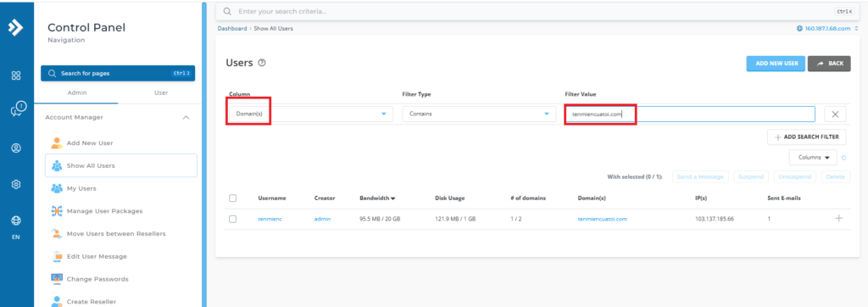Click the Disk Usage column header
Viewport: 868px width, 307px height.
coord(449,198)
